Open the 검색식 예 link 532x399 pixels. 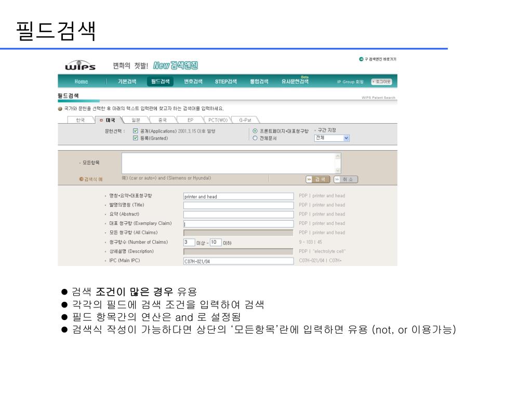(x=91, y=179)
